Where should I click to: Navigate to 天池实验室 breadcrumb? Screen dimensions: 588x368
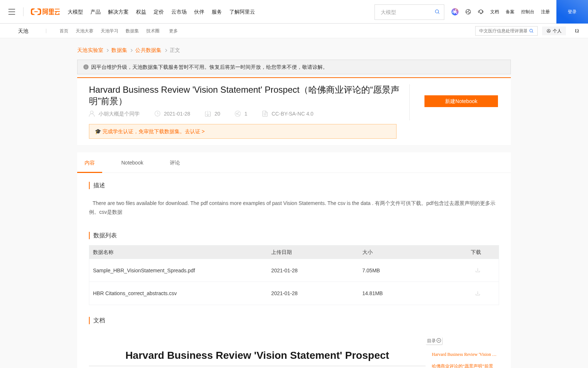click(x=90, y=50)
